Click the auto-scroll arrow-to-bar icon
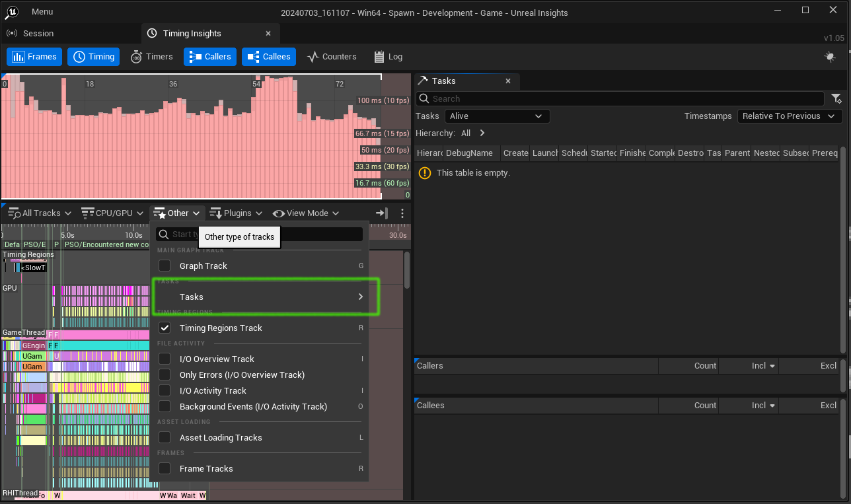The height and width of the screenshot is (504, 851). pyautogui.click(x=382, y=213)
